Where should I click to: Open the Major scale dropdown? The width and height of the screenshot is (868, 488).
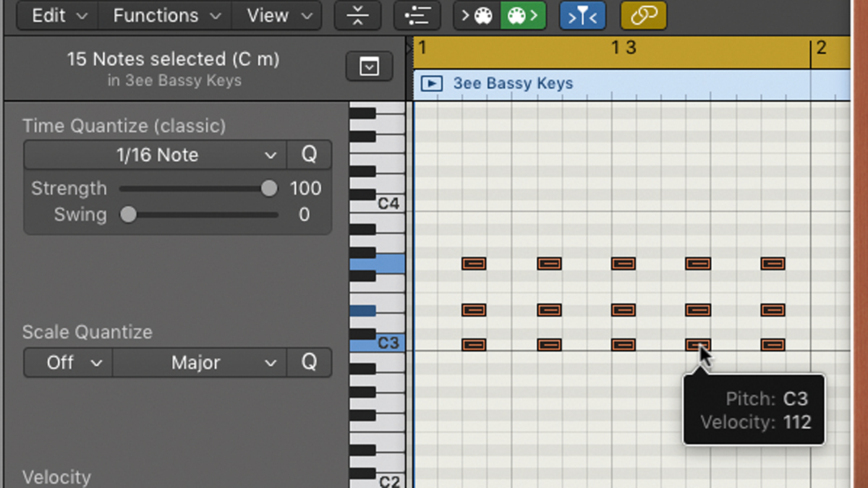tap(199, 362)
